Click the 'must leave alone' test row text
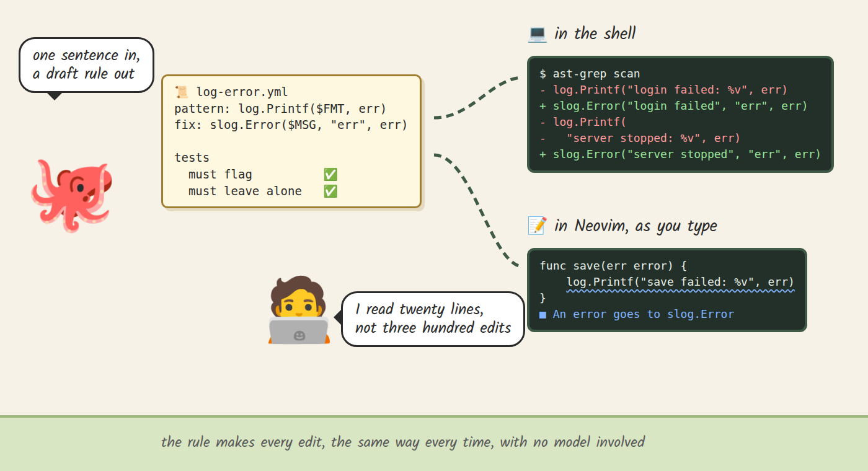Screen dimensions: 868x471 coord(246,191)
